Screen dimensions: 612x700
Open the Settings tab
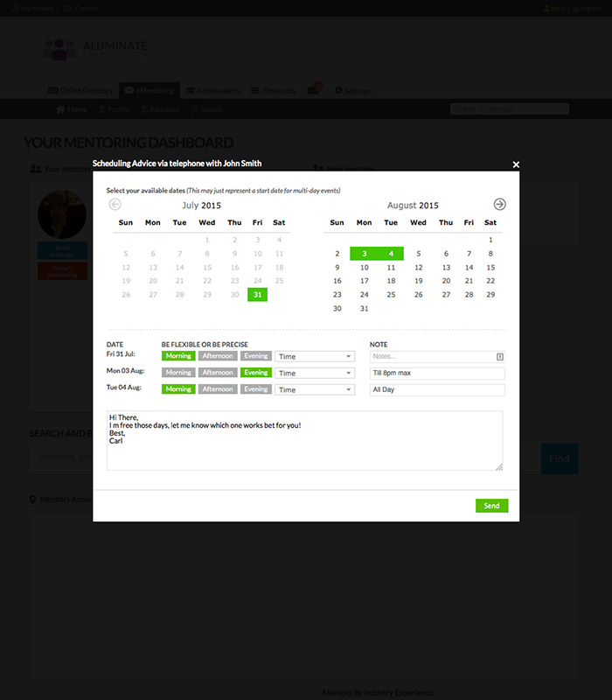click(352, 91)
